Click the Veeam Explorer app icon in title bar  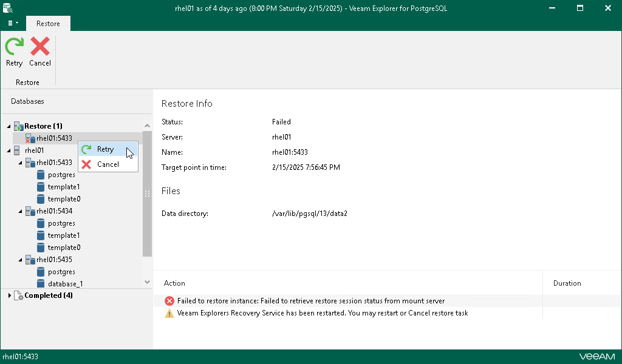coord(7,7)
